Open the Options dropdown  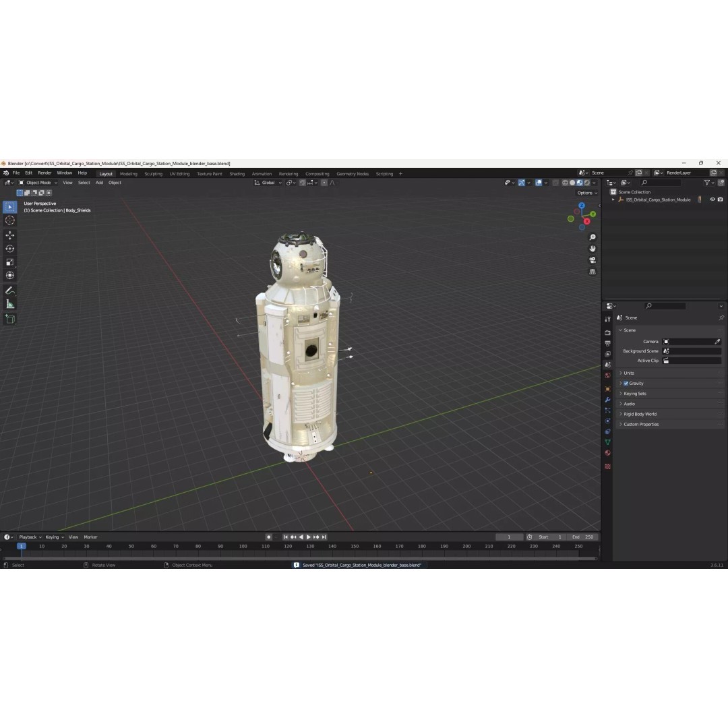pyautogui.click(x=587, y=193)
